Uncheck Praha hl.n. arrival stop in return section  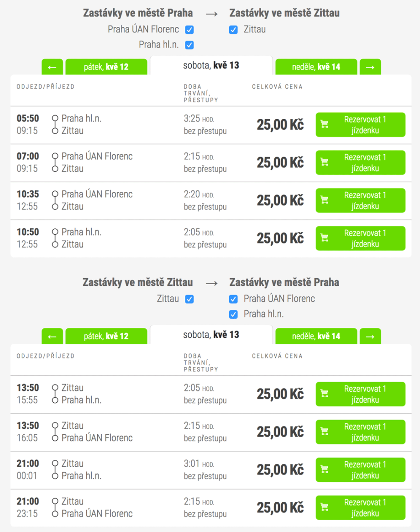[233, 314]
